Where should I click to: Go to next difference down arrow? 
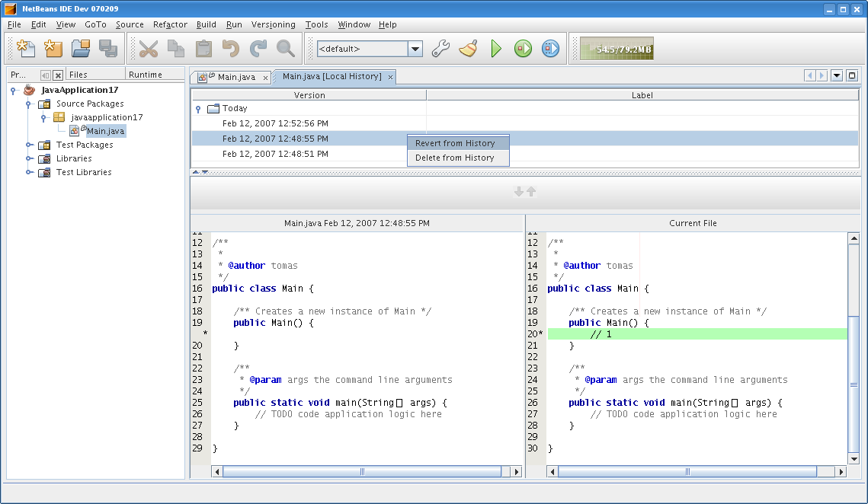tap(519, 191)
